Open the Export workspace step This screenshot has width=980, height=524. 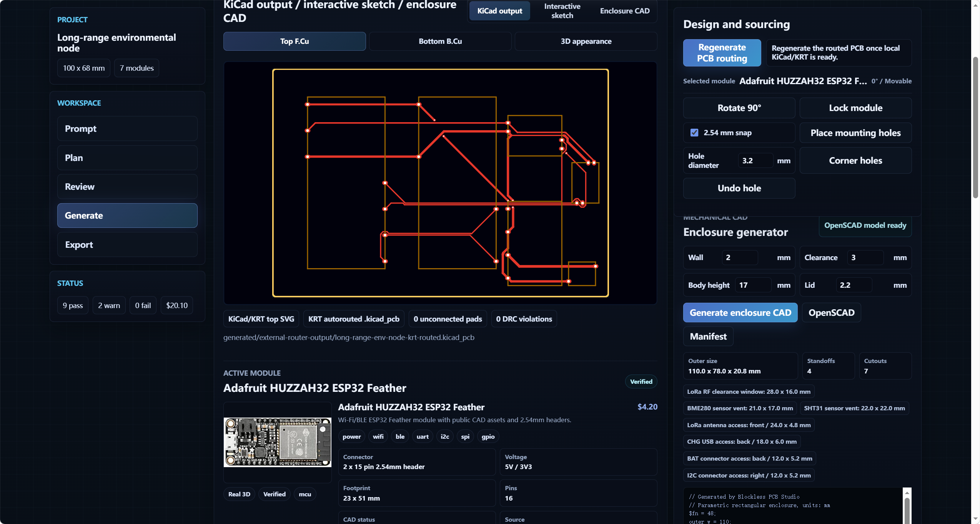127,245
